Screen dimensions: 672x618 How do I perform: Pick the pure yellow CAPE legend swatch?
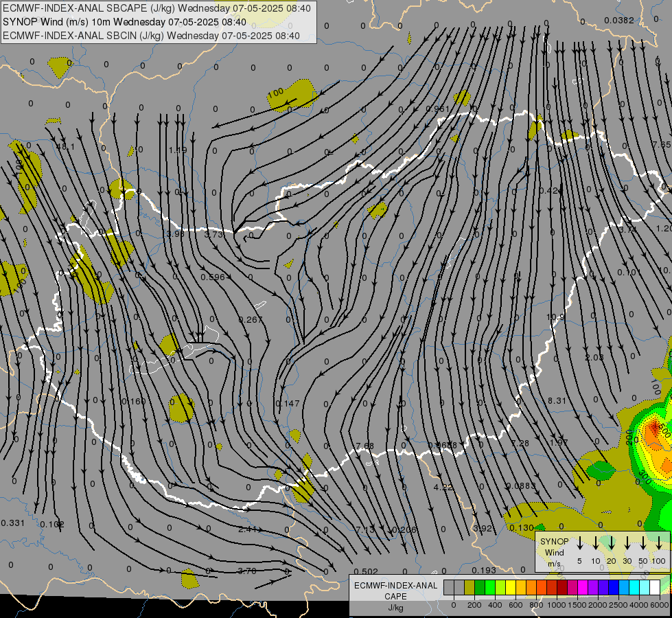(x=511, y=588)
